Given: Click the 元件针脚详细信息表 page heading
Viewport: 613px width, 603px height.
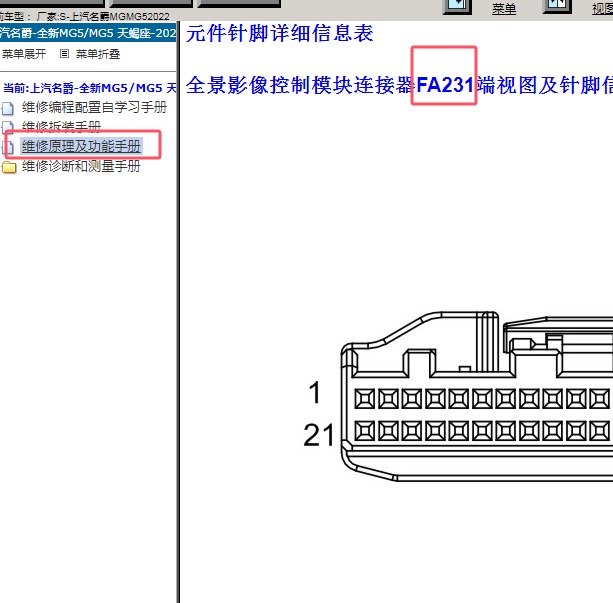Looking at the screenshot, I should [x=280, y=33].
